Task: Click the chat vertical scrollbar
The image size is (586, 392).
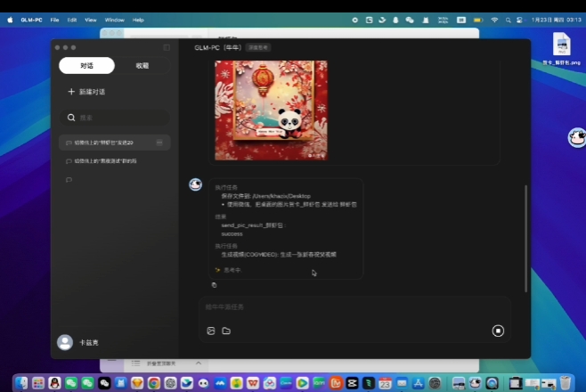Action: click(525, 239)
